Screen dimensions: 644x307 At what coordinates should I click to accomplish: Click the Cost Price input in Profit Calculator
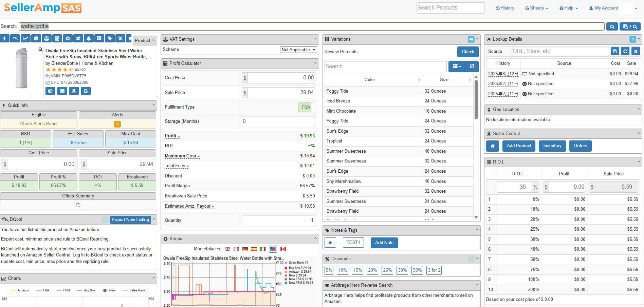pyautogui.click(x=281, y=78)
